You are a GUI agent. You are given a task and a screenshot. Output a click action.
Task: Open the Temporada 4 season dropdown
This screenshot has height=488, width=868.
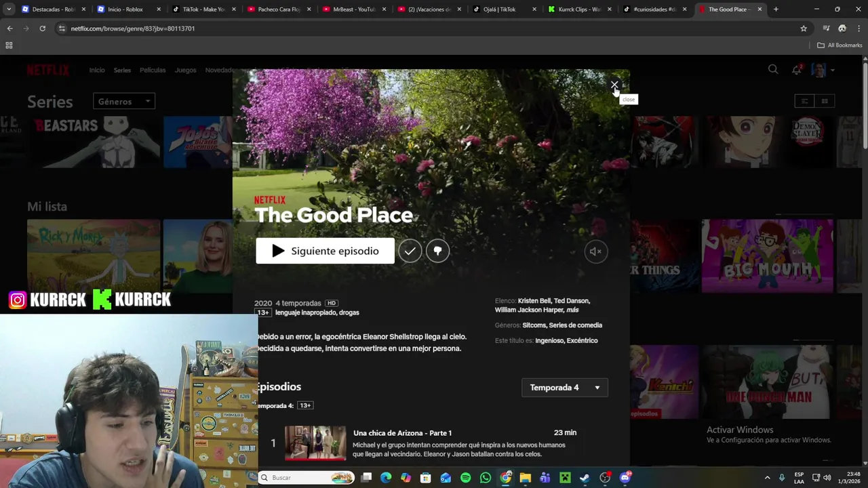[x=565, y=388]
